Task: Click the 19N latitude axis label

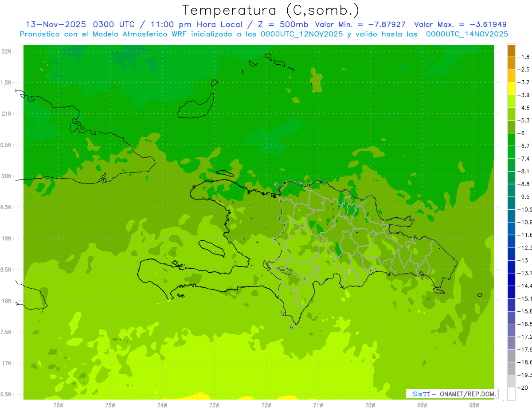Action: point(7,239)
